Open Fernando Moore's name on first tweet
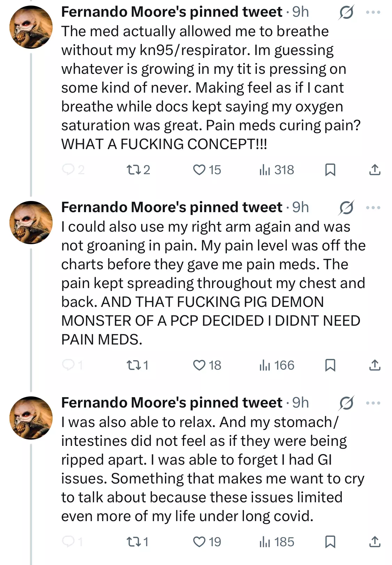 172,12
